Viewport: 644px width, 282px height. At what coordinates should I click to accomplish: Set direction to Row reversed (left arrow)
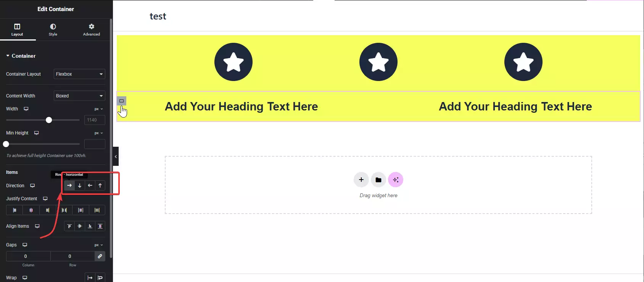click(90, 186)
